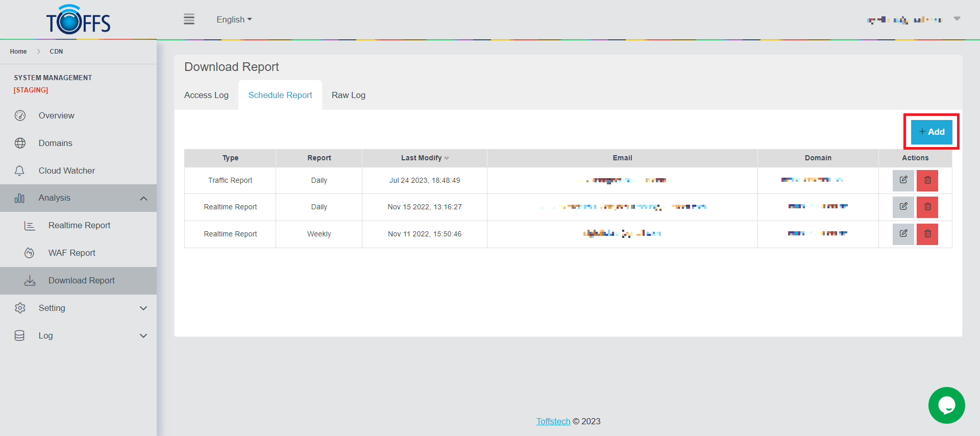This screenshot has height=436, width=980.
Task: Open Overview from the sidebar
Action: tap(56, 116)
